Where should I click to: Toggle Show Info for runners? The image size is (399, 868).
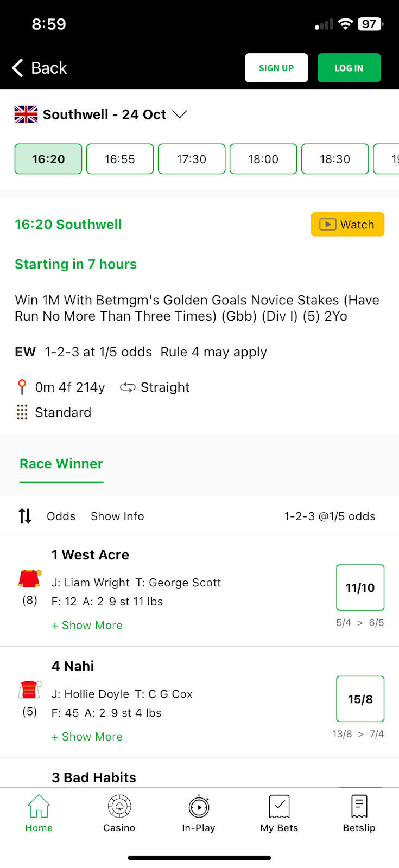pos(117,516)
